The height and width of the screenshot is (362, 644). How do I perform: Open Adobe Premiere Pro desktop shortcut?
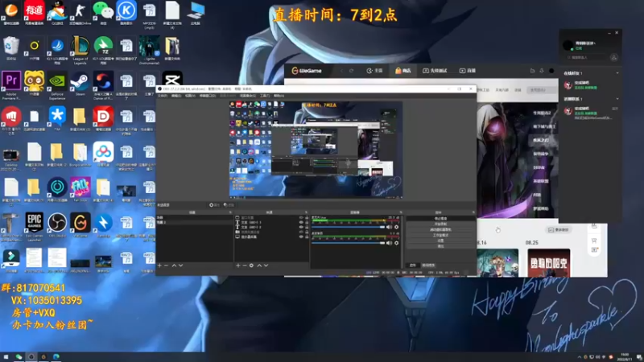pyautogui.click(x=11, y=84)
